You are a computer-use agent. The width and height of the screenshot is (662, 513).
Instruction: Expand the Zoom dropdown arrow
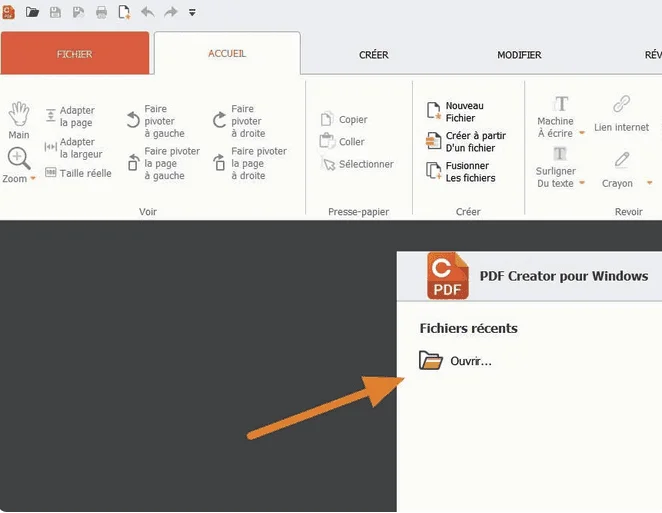coord(33,179)
